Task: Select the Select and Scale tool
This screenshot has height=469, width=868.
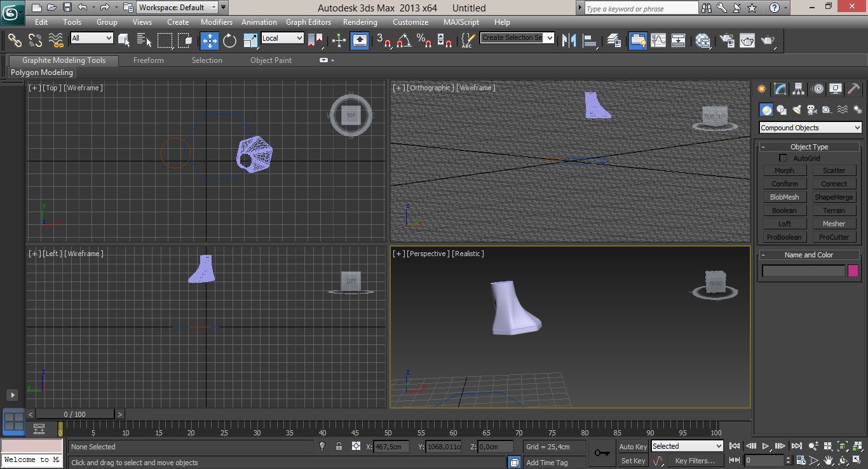Action: [250, 40]
